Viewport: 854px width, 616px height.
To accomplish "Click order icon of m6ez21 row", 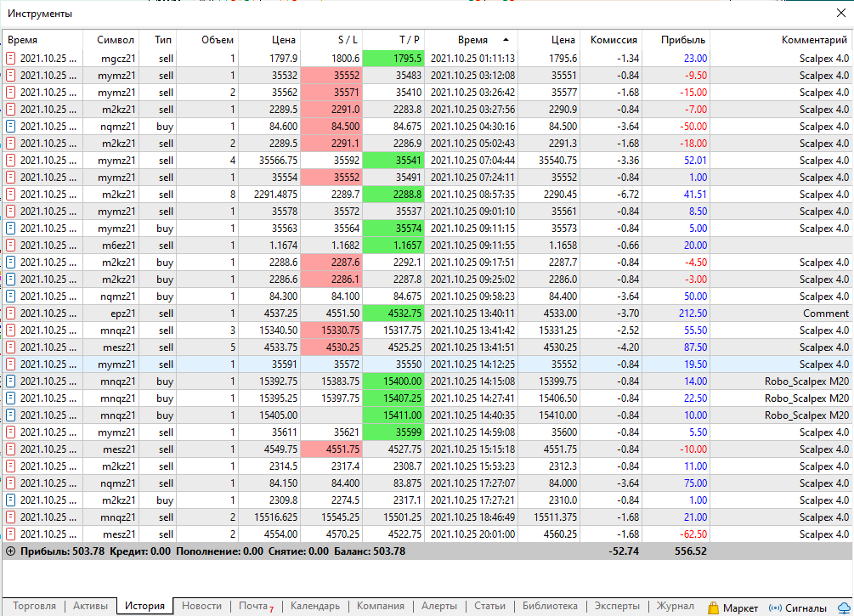I will [10, 245].
